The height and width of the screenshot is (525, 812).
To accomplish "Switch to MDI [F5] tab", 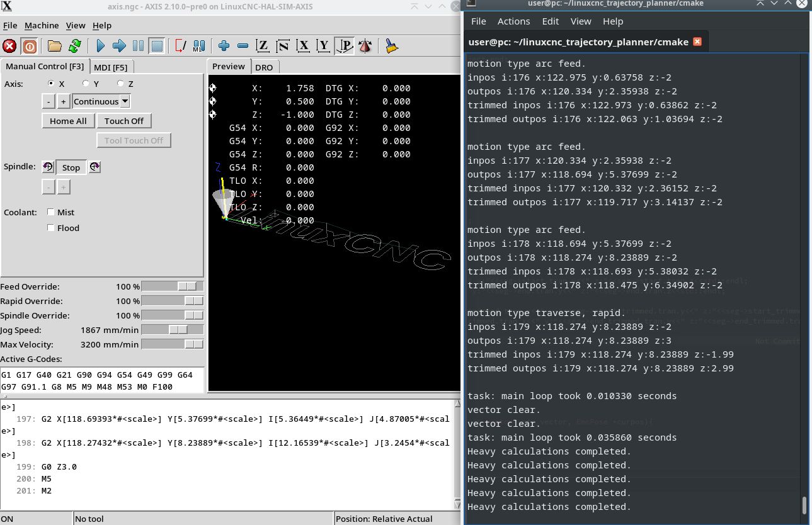I will (x=111, y=67).
